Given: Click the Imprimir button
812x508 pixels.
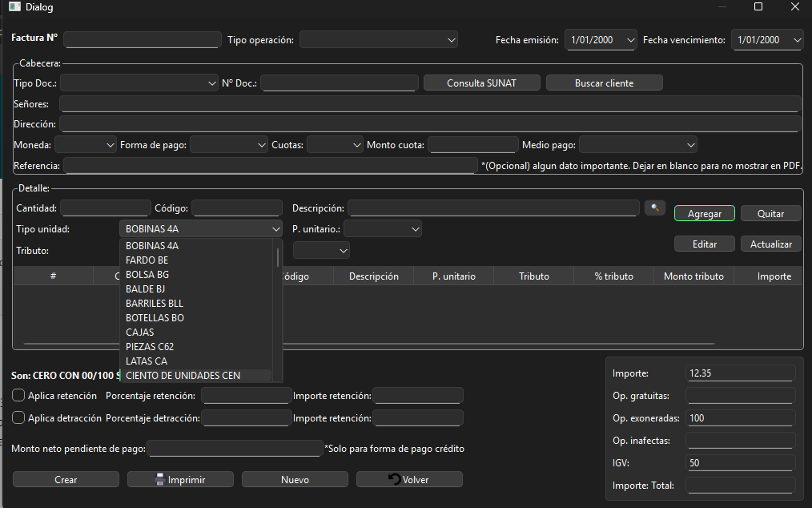Looking at the screenshot, I should 180,479.
